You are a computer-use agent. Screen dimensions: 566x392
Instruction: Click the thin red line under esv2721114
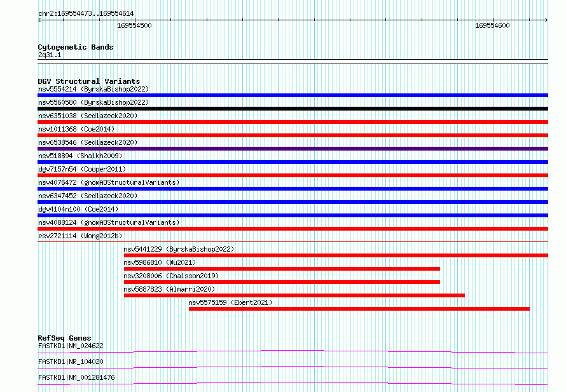pos(293,241)
